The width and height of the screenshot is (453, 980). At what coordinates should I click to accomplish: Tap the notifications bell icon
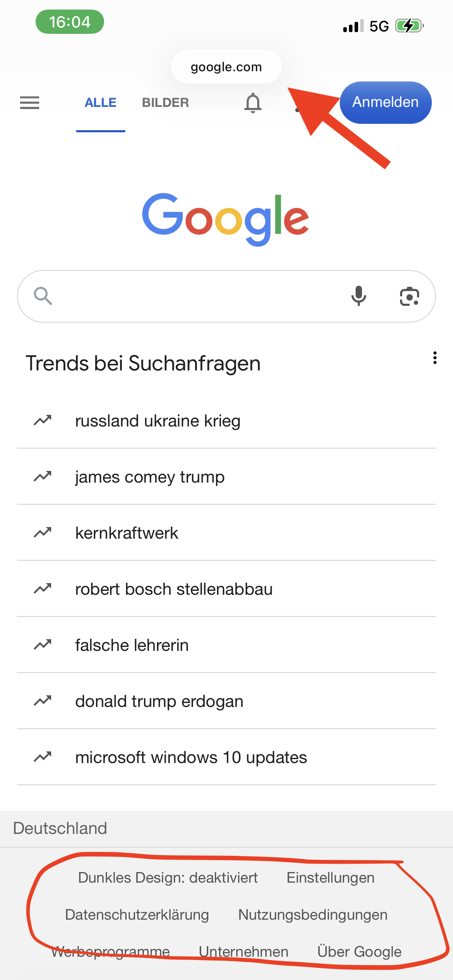click(x=253, y=103)
